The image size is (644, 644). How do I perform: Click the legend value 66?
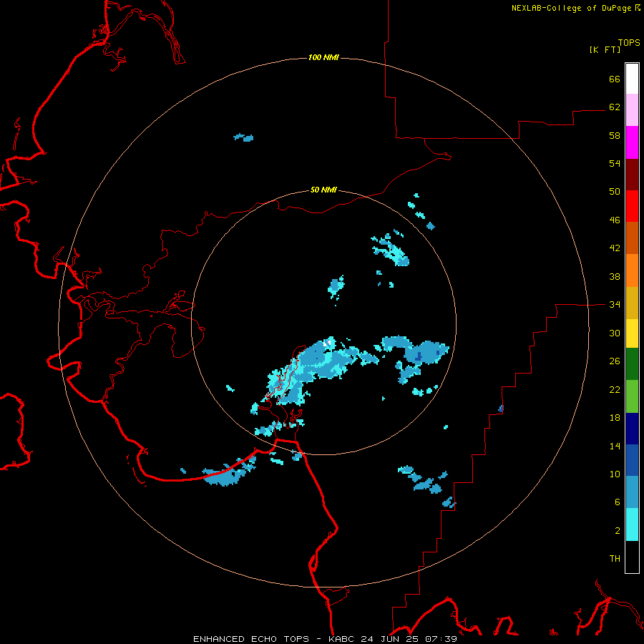point(615,79)
